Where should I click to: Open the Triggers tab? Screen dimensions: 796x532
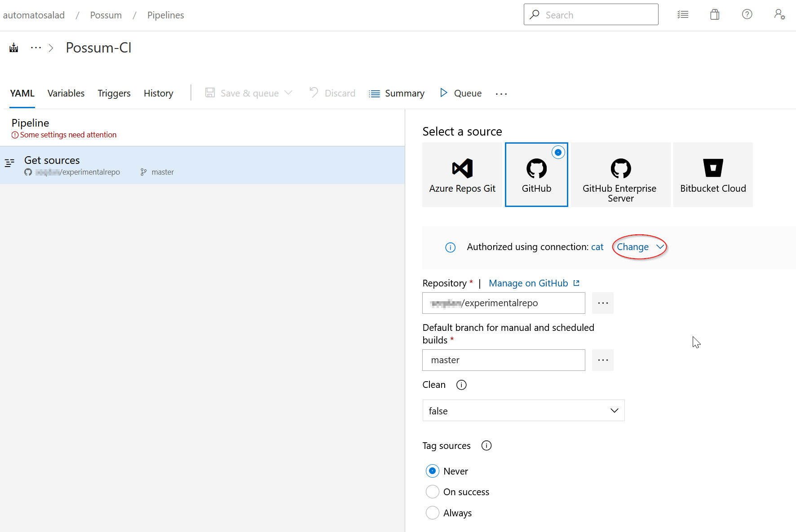(x=114, y=93)
